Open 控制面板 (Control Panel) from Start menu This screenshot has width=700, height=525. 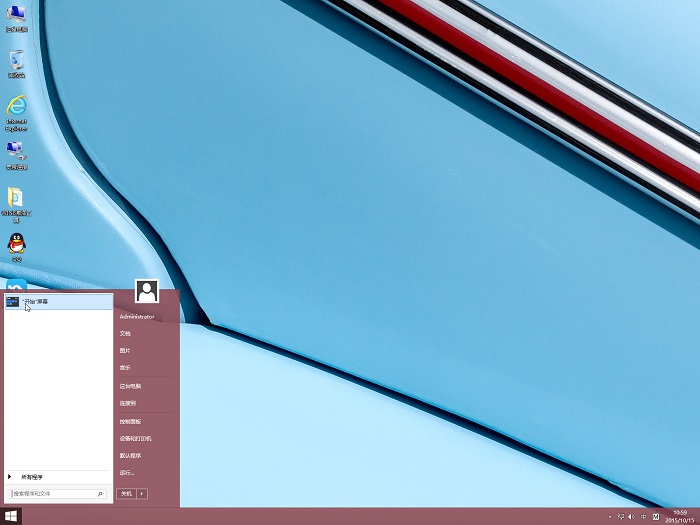131,421
